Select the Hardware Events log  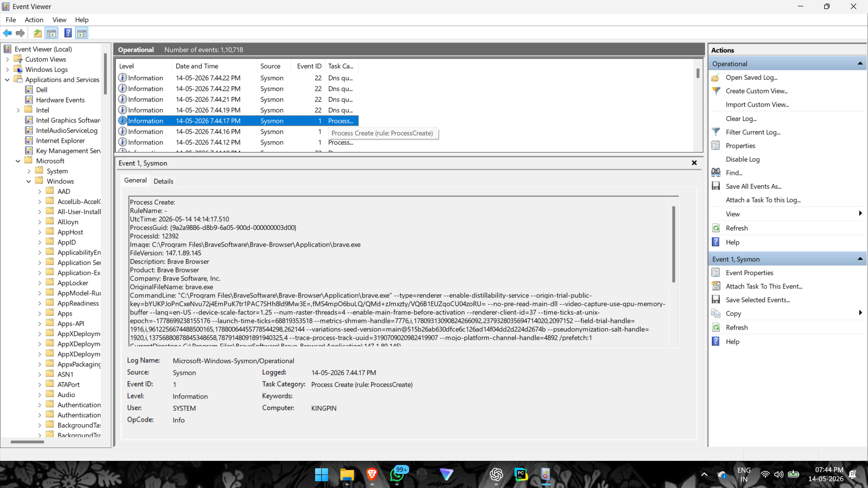coord(60,100)
